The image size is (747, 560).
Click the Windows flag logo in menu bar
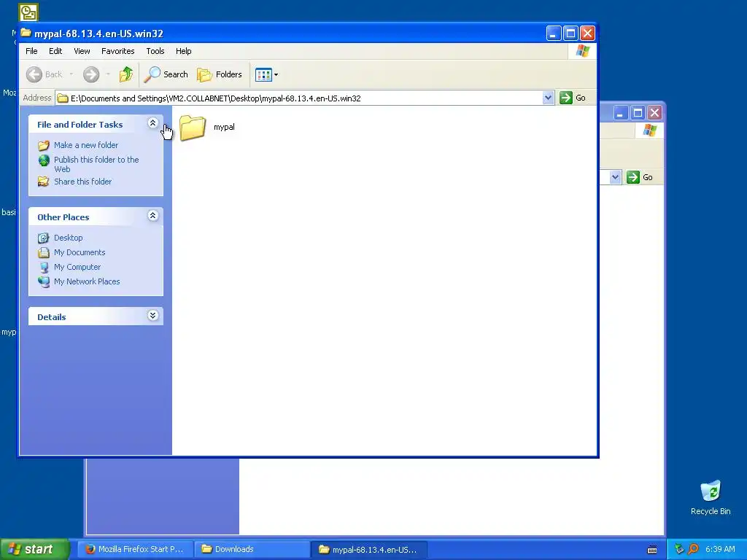(582, 51)
